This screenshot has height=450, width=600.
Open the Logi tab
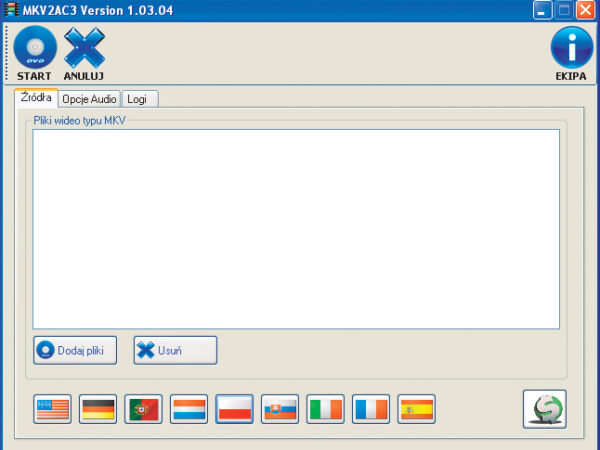(140, 99)
